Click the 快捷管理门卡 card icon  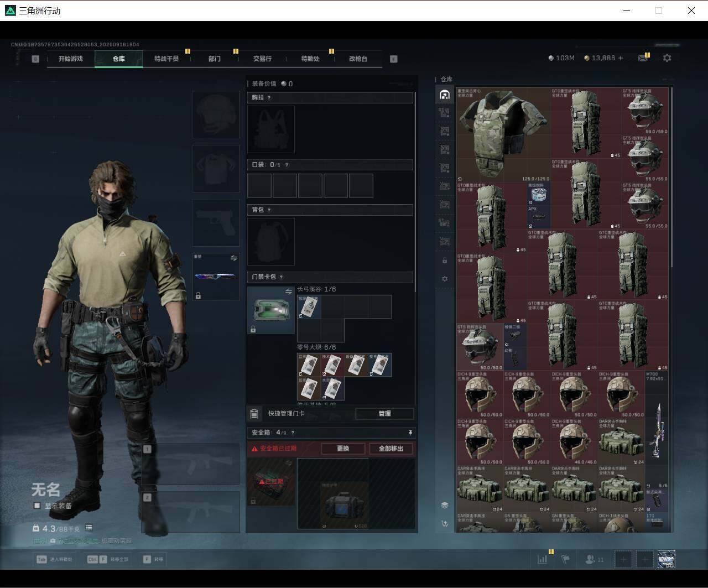pyautogui.click(x=254, y=413)
